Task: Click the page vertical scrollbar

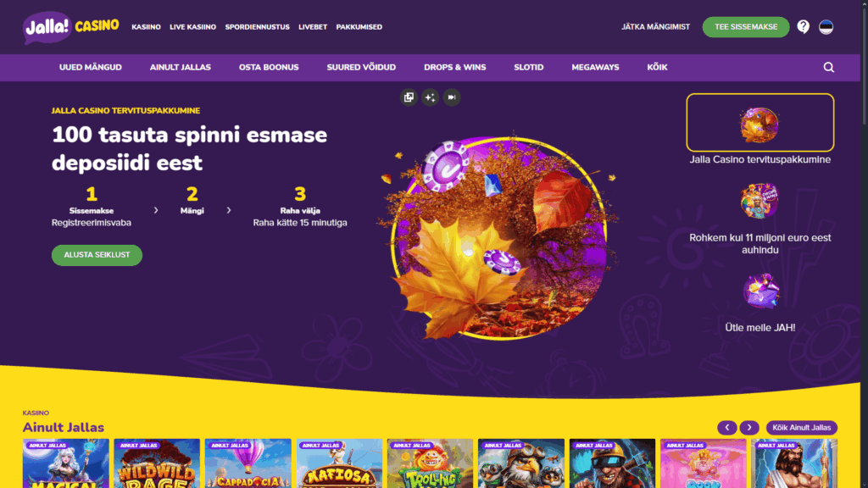Action: click(x=864, y=244)
